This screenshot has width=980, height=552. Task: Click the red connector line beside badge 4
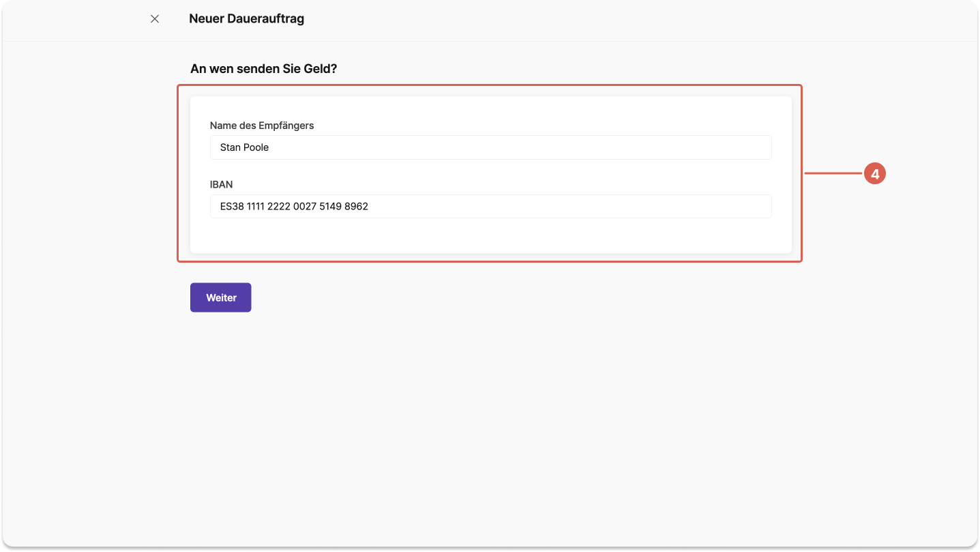(x=834, y=174)
